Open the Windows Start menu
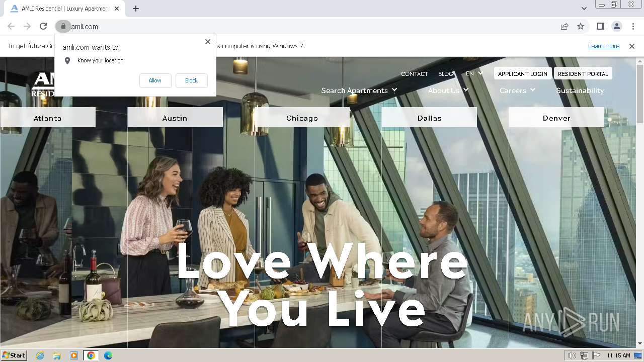The height and width of the screenshot is (362, 644). 14,355
